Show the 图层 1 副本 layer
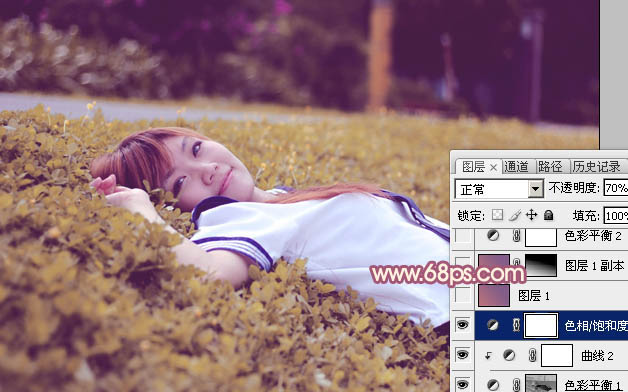628x392 pixels. click(463, 264)
